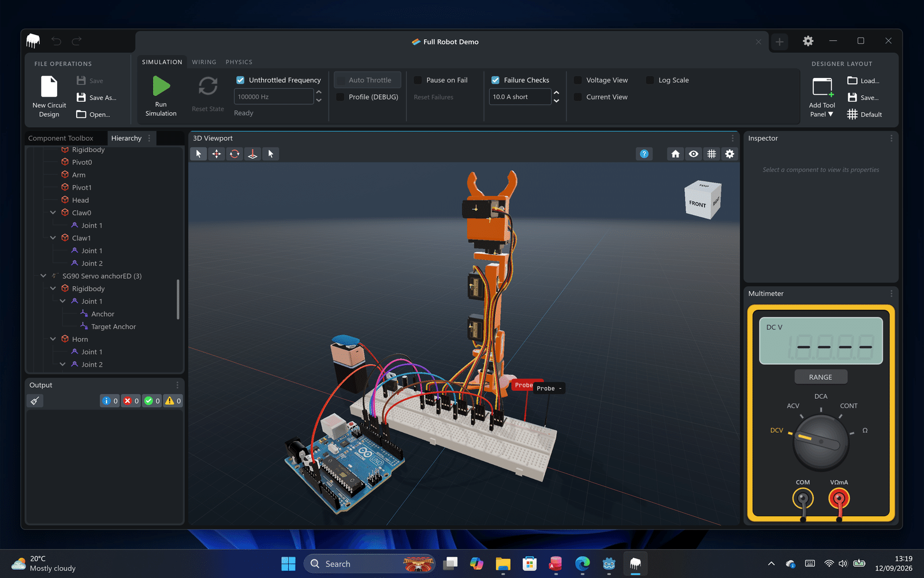The image size is (924, 578).
Task: Enable Pause on Fail checkbox
Action: (x=418, y=80)
